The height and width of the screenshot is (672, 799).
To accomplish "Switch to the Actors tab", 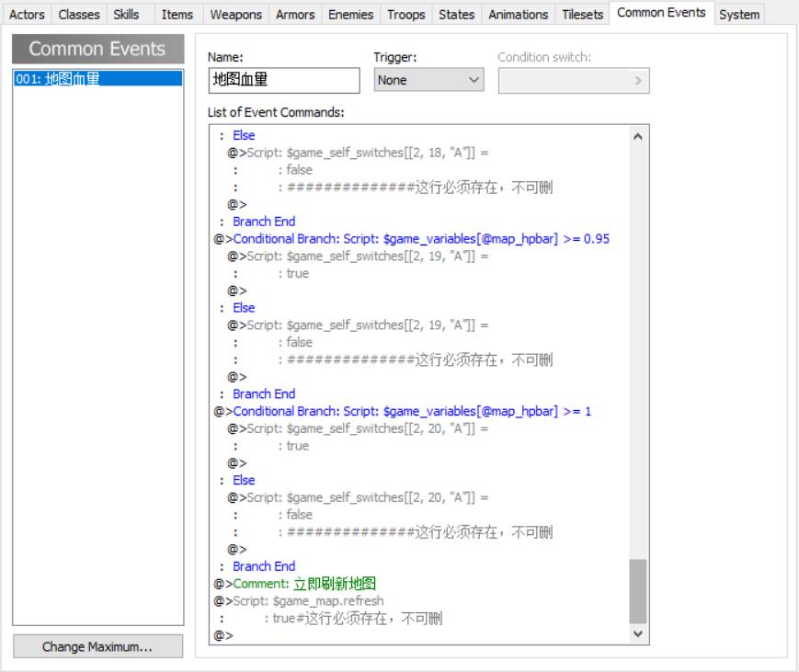I will (27, 15).
